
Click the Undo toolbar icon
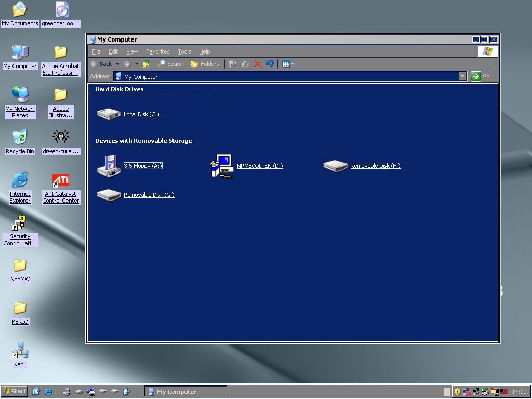[270, 64]
